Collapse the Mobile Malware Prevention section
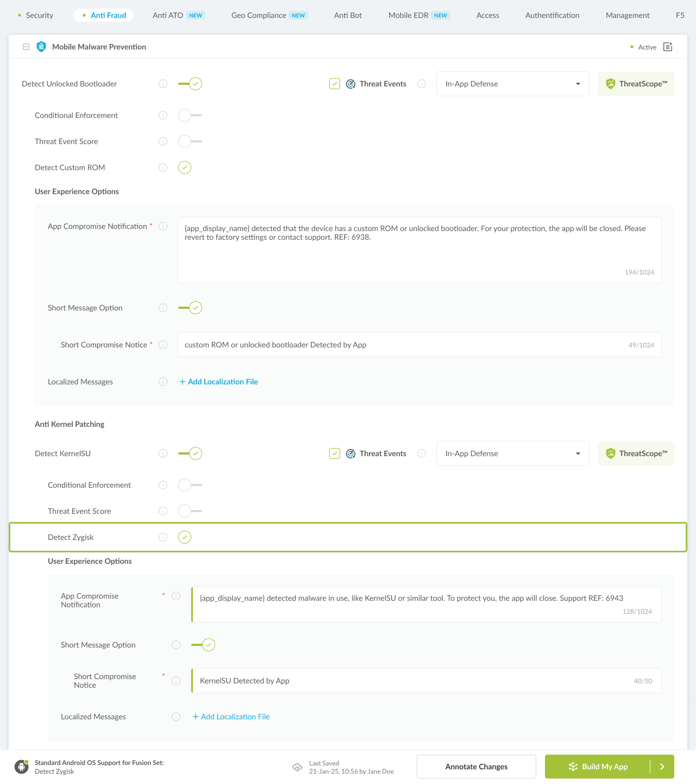This screenshot has width=696, height=784. coord(26,47)
